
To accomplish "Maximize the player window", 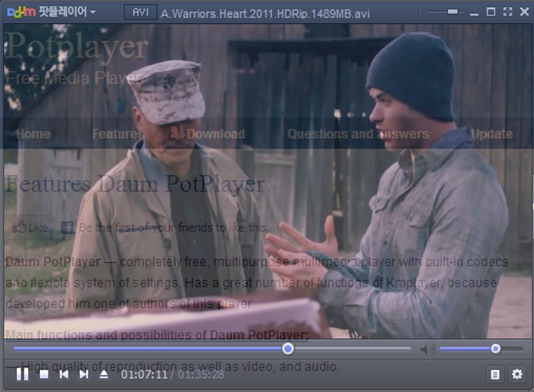I will click(x=491, y=12).
